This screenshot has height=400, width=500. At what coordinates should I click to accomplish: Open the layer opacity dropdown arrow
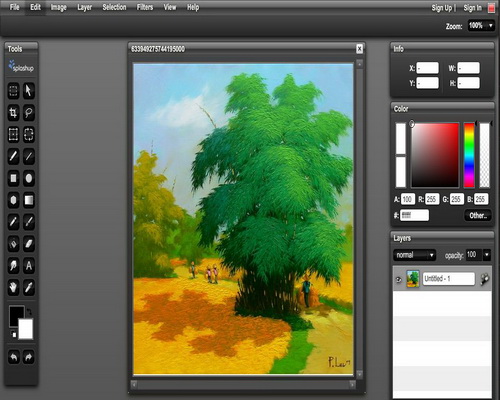click(x=487, y=255)
